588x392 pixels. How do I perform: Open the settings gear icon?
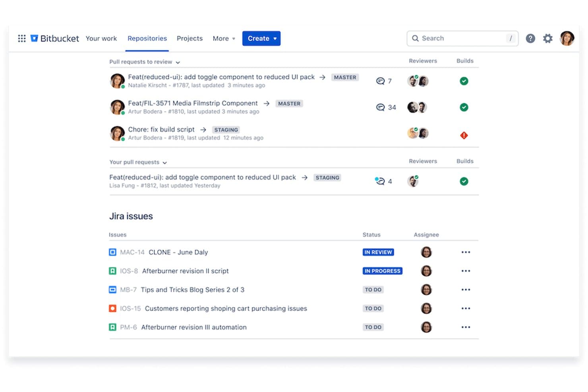coord(548,39)
